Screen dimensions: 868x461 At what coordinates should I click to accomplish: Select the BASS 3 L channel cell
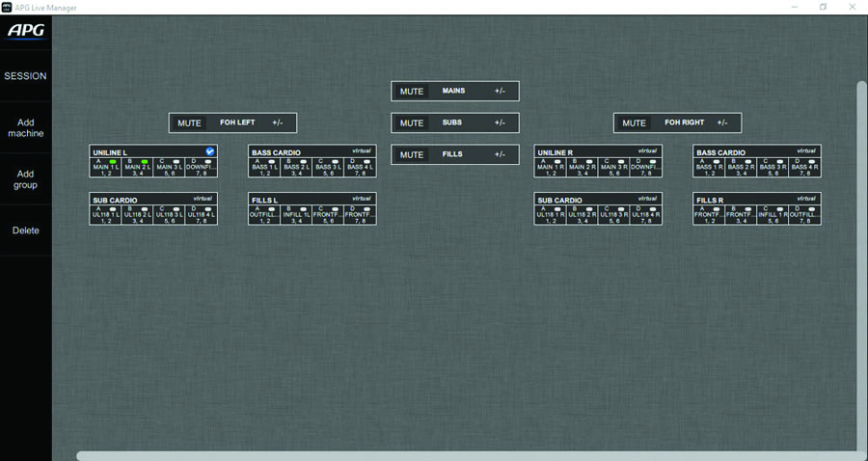click(x=328, y=167)
